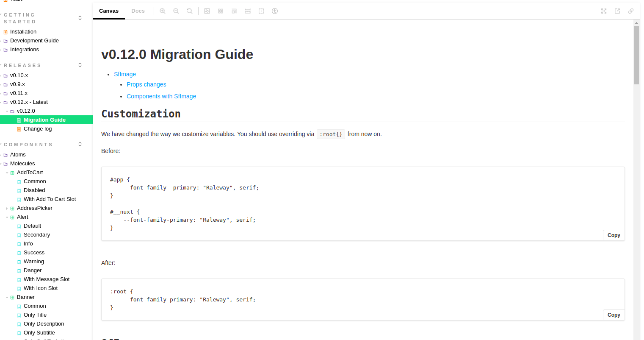Enter fullscreen mode for the canvas
644x340 pixels.
point(603,11)
